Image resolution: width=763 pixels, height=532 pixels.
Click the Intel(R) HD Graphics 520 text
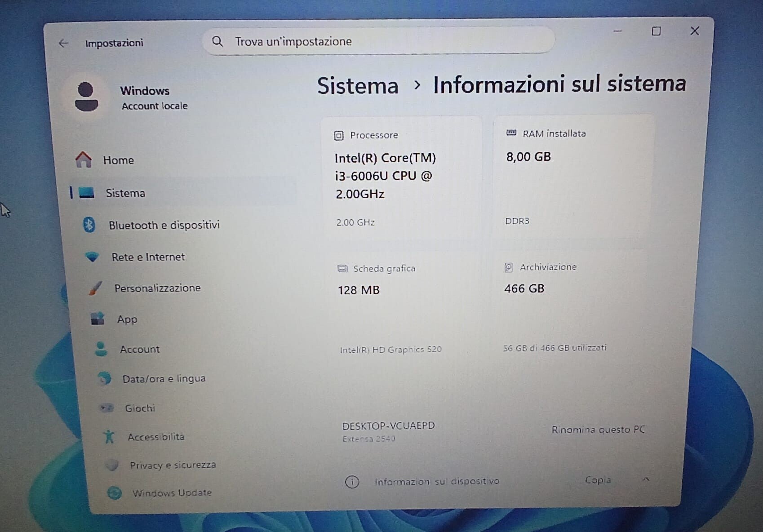pos(391,350)
